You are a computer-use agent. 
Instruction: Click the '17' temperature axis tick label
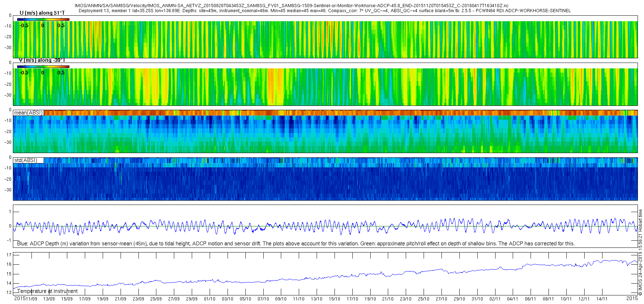[9, 255]
